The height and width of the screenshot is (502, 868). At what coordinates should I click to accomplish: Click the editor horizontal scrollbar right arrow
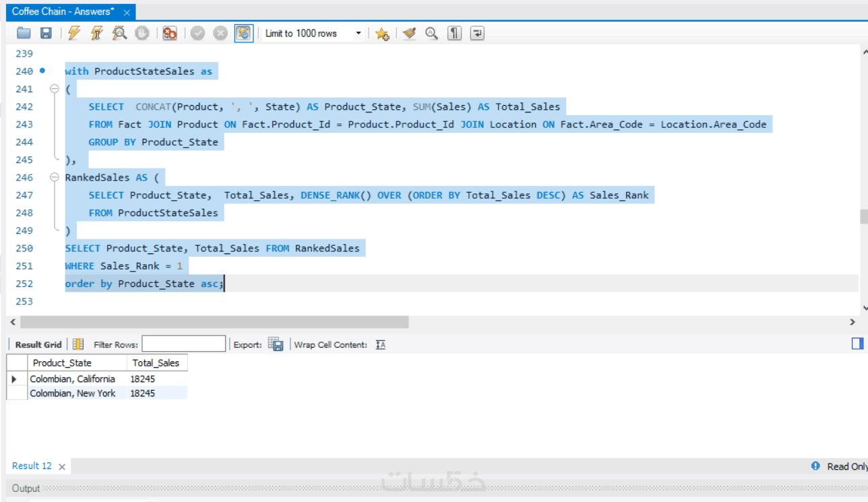tap(852, 322)
